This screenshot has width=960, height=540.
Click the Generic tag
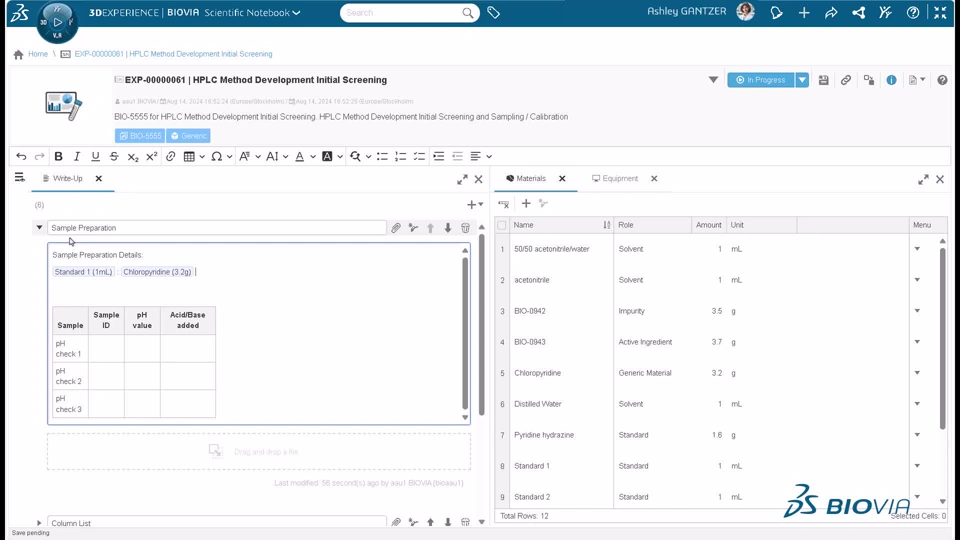coord(189,136)
